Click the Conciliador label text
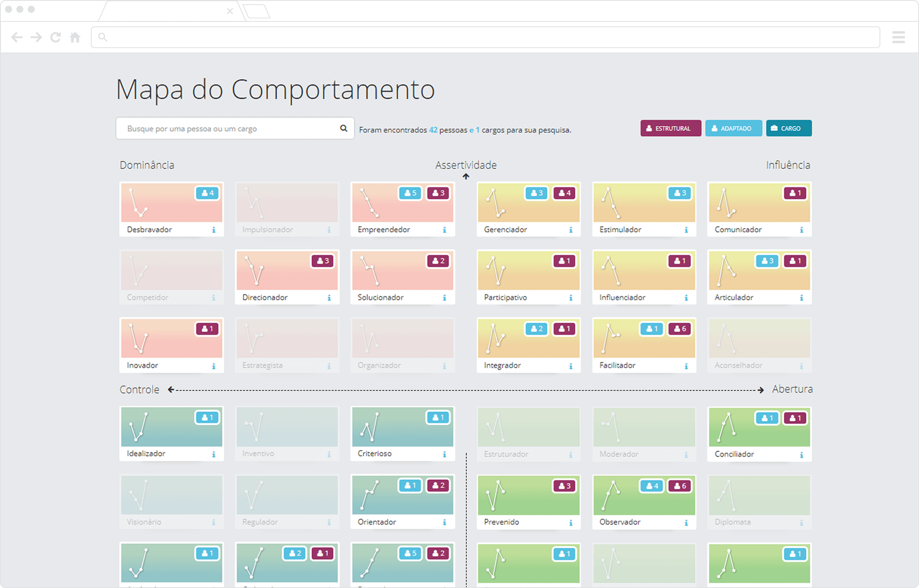Screen dimensions: 919x588 734,454
